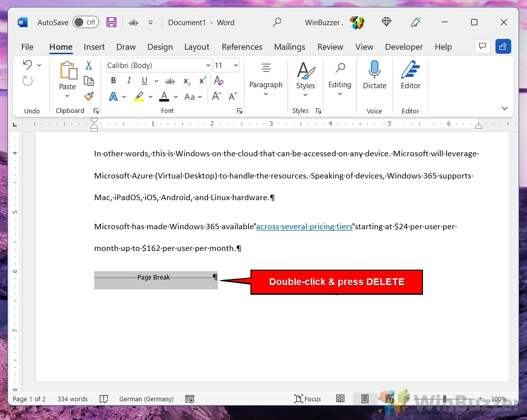The height and width of the screenshot is (420, 527).
Task: Start Dictate microphone
Action: click(374, 75)
